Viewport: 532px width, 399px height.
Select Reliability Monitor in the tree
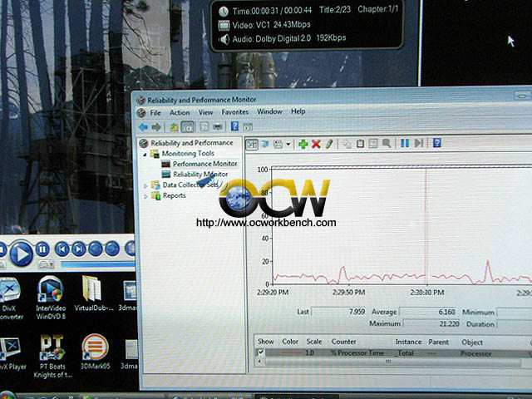click(x=199, y=175)
